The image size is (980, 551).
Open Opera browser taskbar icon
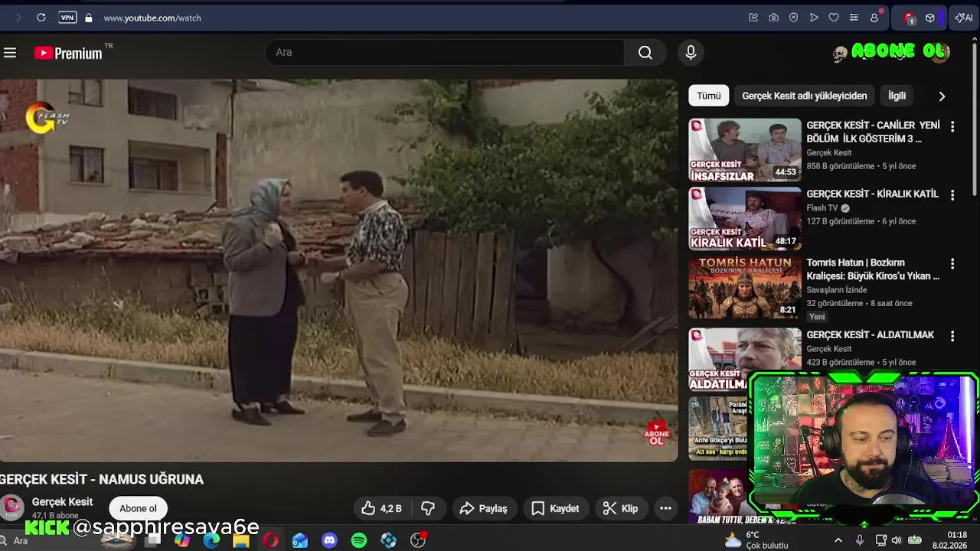(270, 540)
